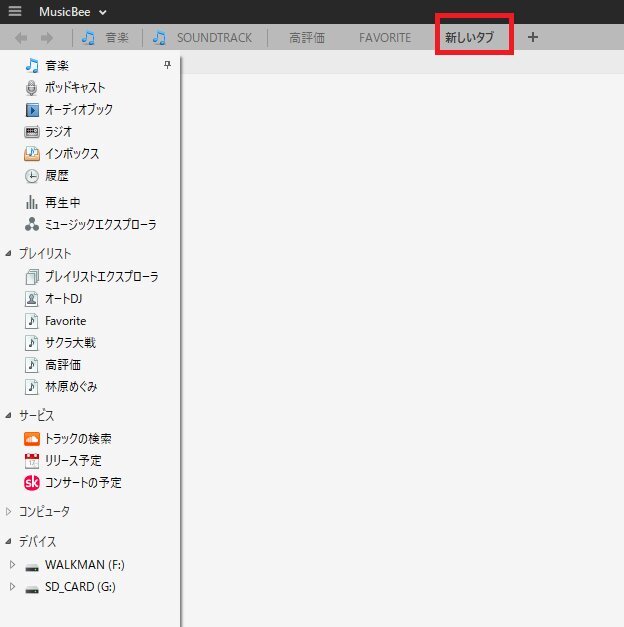Click the back navigation arrow

pos(21,38)
